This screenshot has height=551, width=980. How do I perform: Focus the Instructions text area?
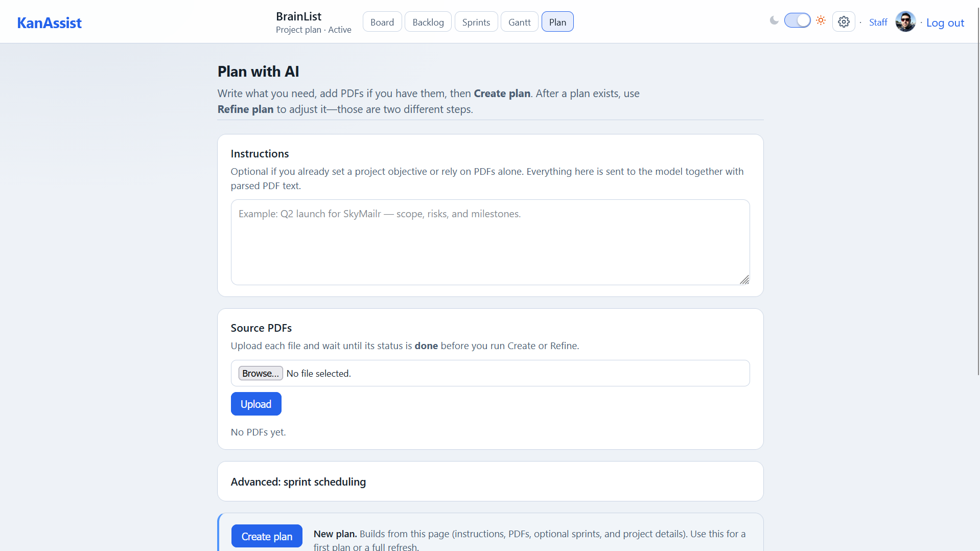pyautogui.click(x=490, y=242)
